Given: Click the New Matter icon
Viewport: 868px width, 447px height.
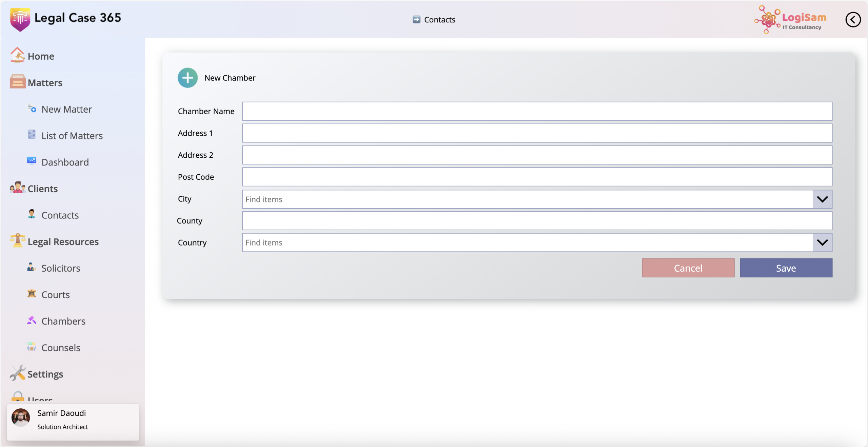Looking at the screenshot, I should pyautogui.click(x=32, y=109).
